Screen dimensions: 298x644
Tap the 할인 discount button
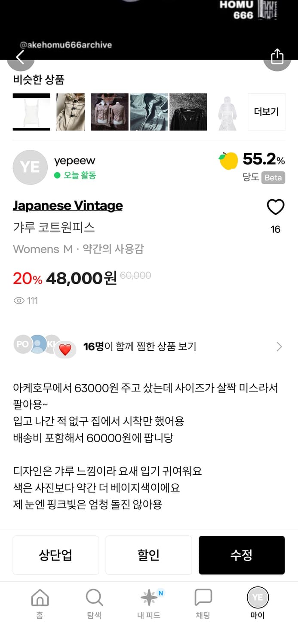pos(148,555)
